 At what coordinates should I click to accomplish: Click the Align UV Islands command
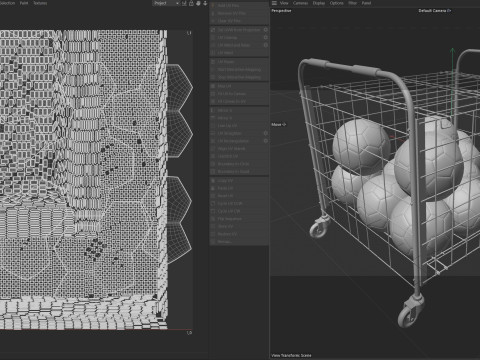click(239, 148)
